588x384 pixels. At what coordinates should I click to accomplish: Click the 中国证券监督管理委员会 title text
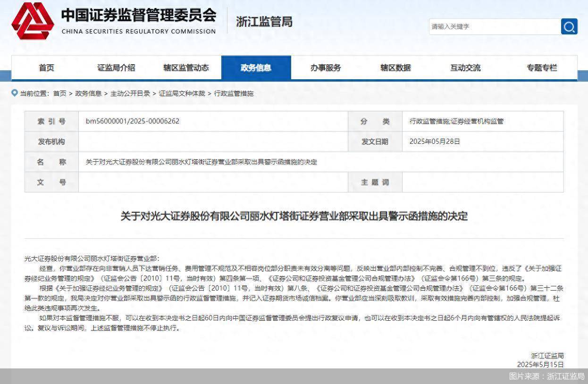click(x=138, y=15)
